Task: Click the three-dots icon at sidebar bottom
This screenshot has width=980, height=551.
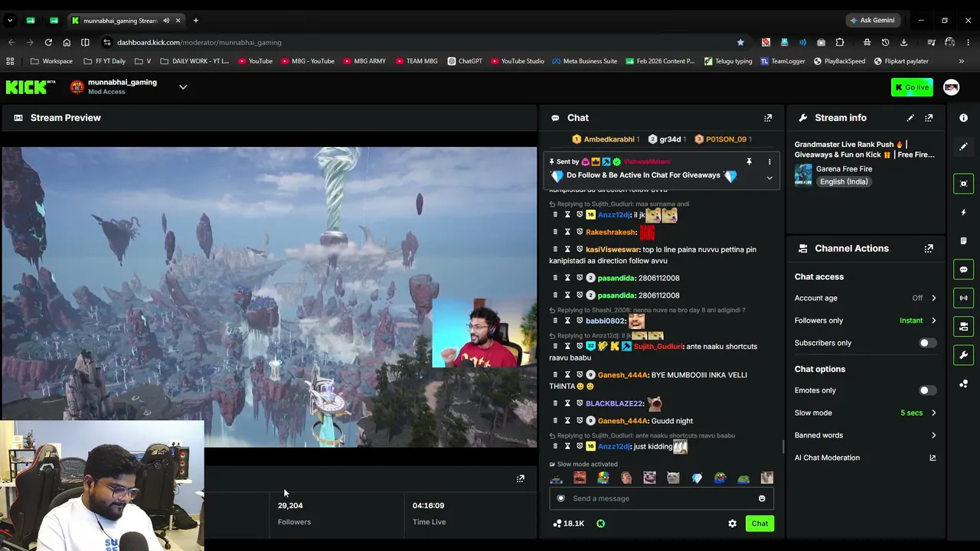Action: pyautogui.click(x=964, y=384)
